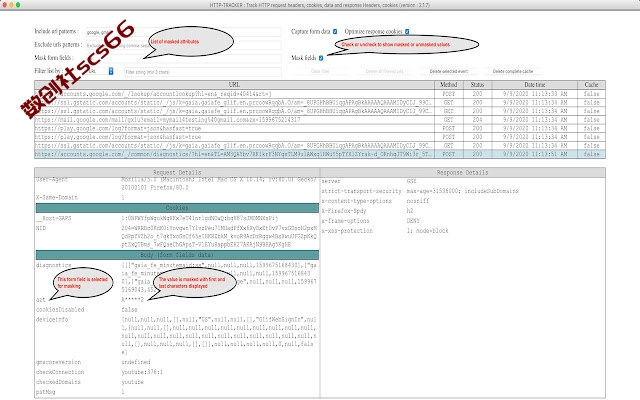Open the Filter list by dropdown
The image size is (640, 400).
coord(100,71)
